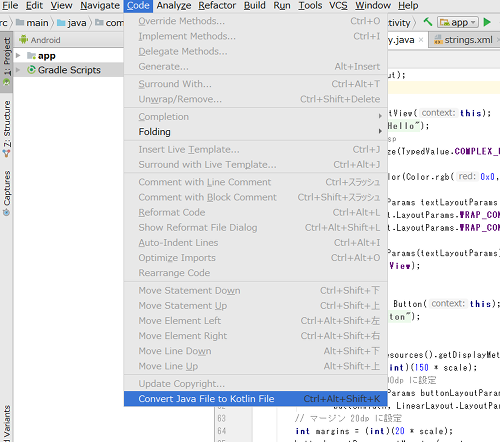Image resolution: width=500 pixels, height=442 pixels.
Task: Open the Refactor menu
Action: (x=217, y=6)
